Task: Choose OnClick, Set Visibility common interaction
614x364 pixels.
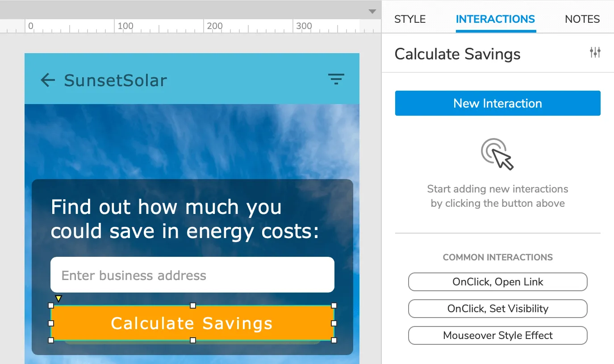Action: point(497,309)
